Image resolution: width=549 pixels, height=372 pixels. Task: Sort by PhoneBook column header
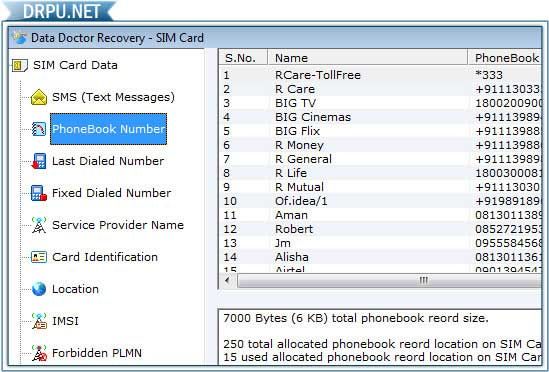click(505, 58)
